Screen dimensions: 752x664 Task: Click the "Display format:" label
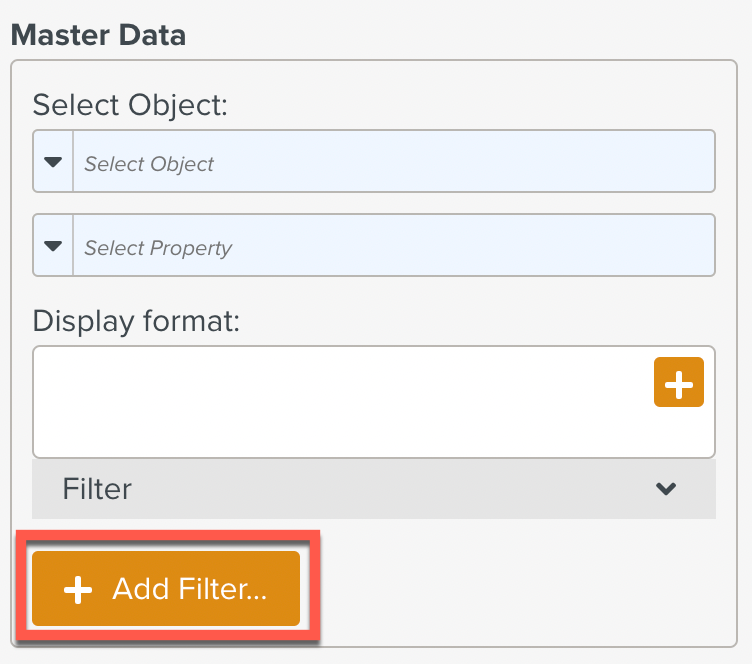click(144, 321)
